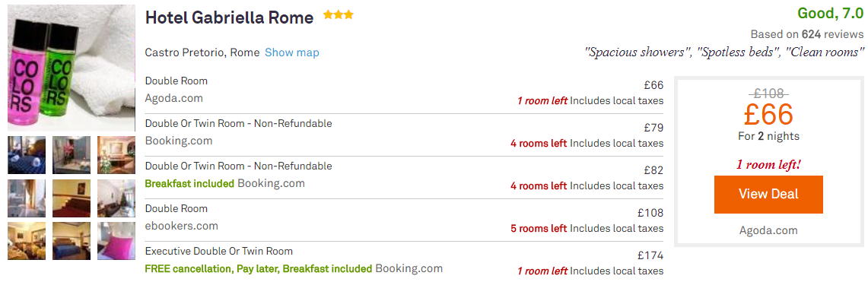View the blue bed thumbnail in first row
The width and height of the screenshot is (868, 282).
tap(27, 155)
